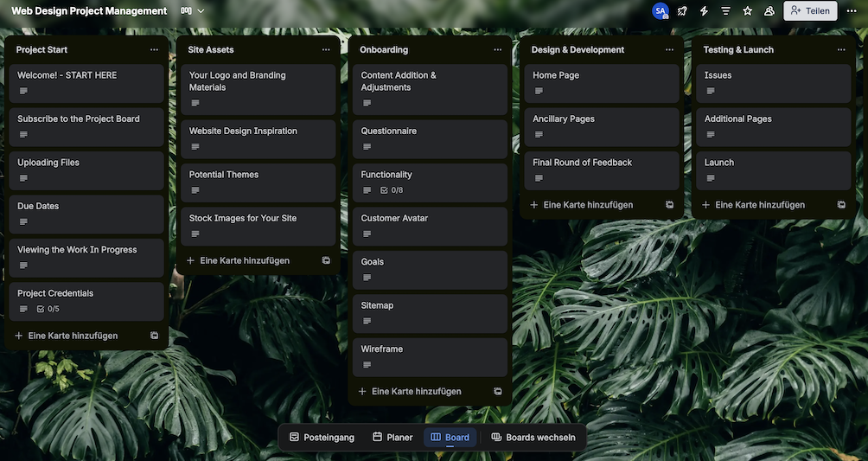Screen dimensions: 868x461
Task: Expand the view switcher chevron
Action: coord(201,10)
